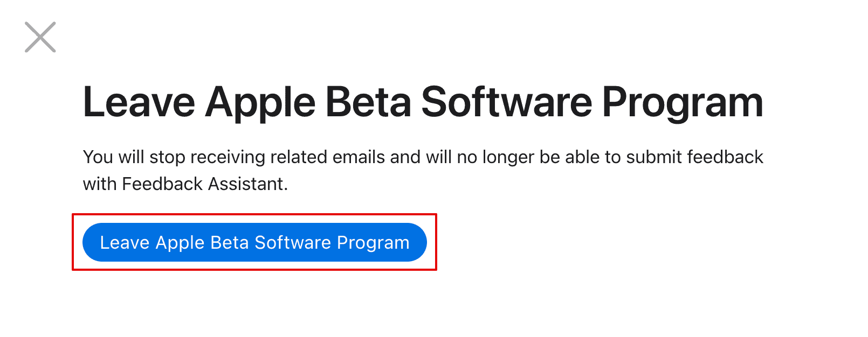Click the paragraph about stopping related emails
This screenshot has width=868, height=337.
(x=423, y=170)
